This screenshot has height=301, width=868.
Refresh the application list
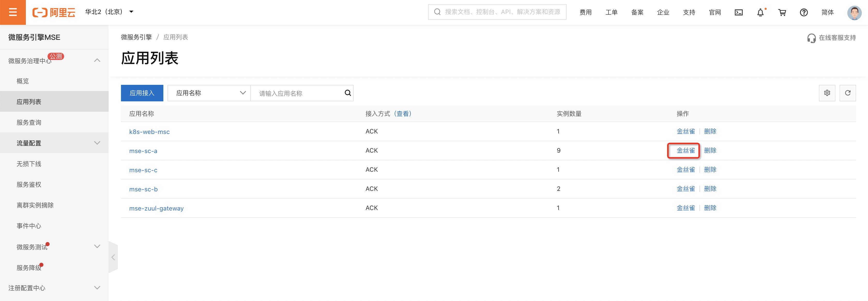coord(847,93)
